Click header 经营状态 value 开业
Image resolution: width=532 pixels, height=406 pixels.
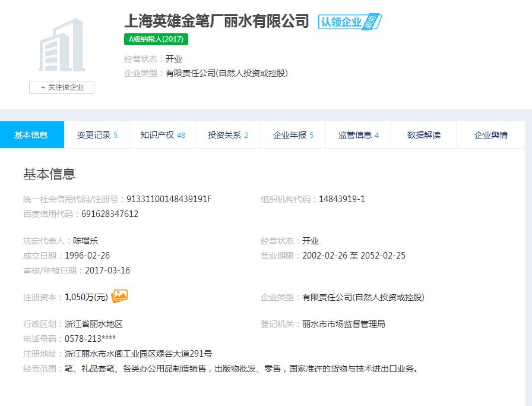click(x=174, y=59)
